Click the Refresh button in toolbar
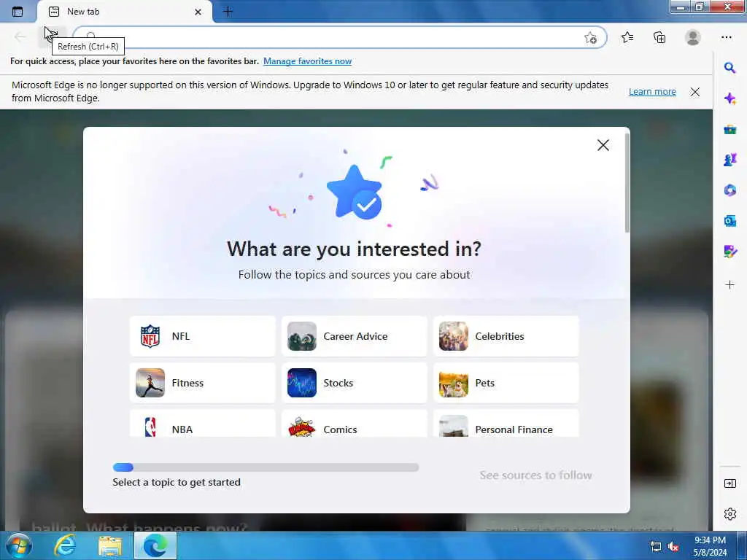Image resolution: width=747 pixels, height=560 pixels. coord(52,36)
